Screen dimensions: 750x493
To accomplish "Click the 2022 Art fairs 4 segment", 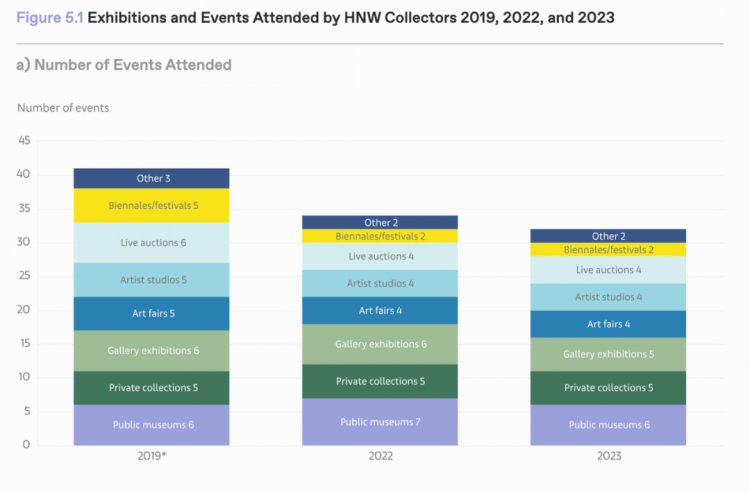I will tap(380, 311).
